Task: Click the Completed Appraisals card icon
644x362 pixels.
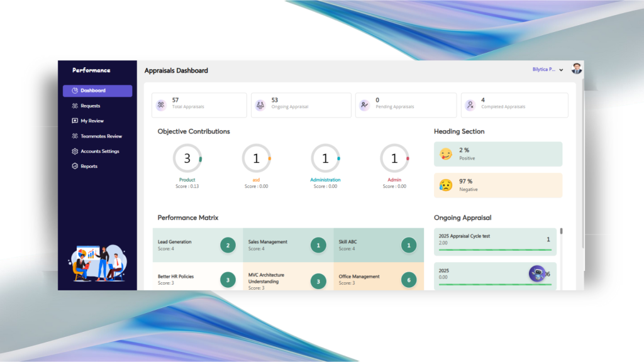Action: pos(470,106)
